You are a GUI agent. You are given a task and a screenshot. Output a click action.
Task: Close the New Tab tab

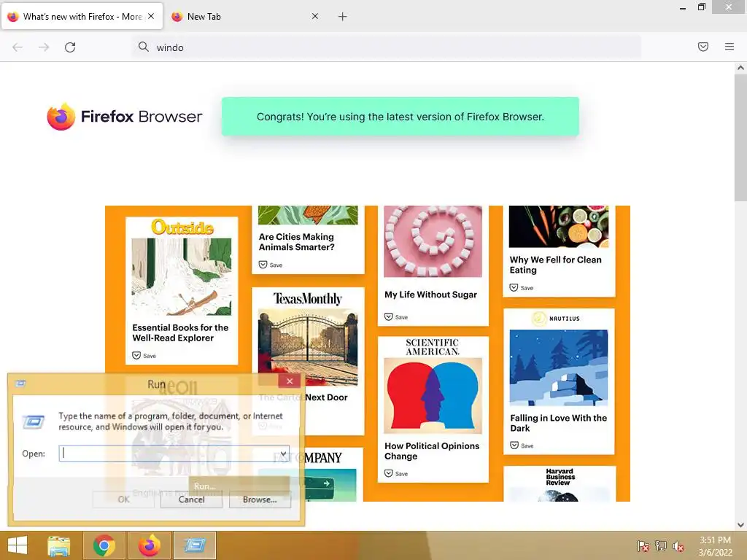[x=315, y=16]
